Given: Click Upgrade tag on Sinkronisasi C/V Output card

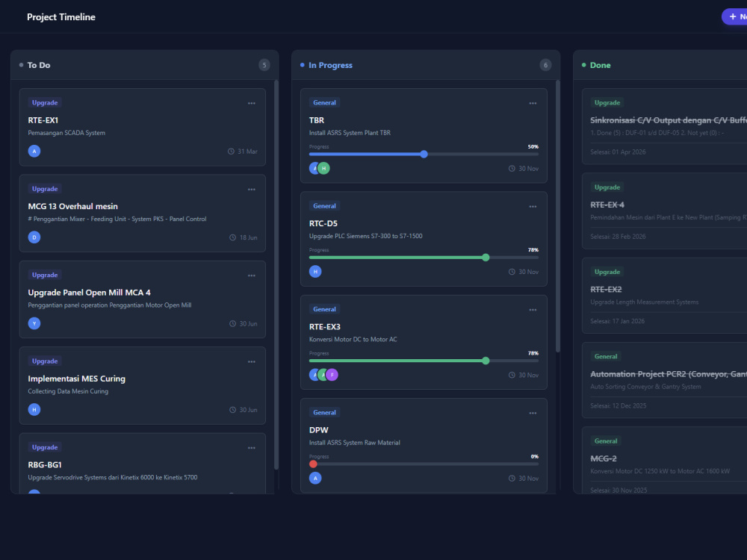Looking at the screenshot, I should 607,103.
